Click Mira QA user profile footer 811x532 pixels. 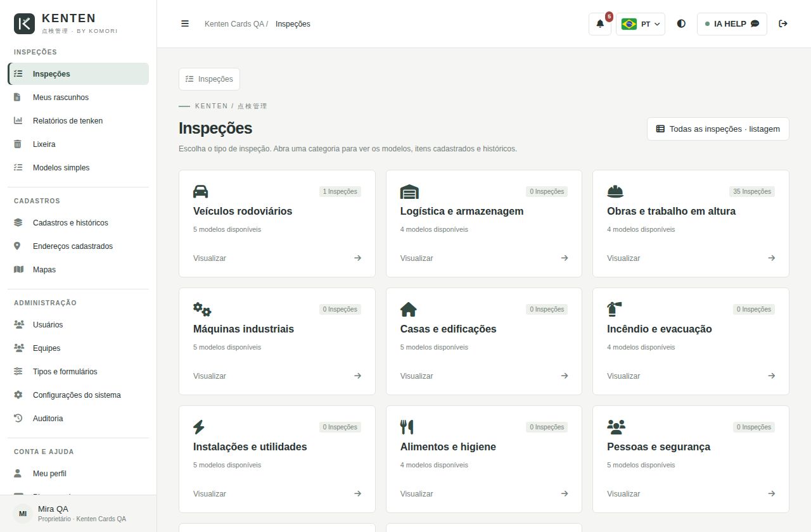78,514
